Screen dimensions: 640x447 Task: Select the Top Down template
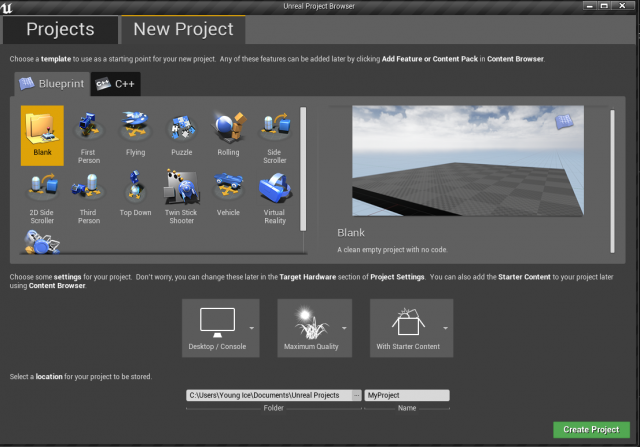pyautogui.click(x=135, y=191)
